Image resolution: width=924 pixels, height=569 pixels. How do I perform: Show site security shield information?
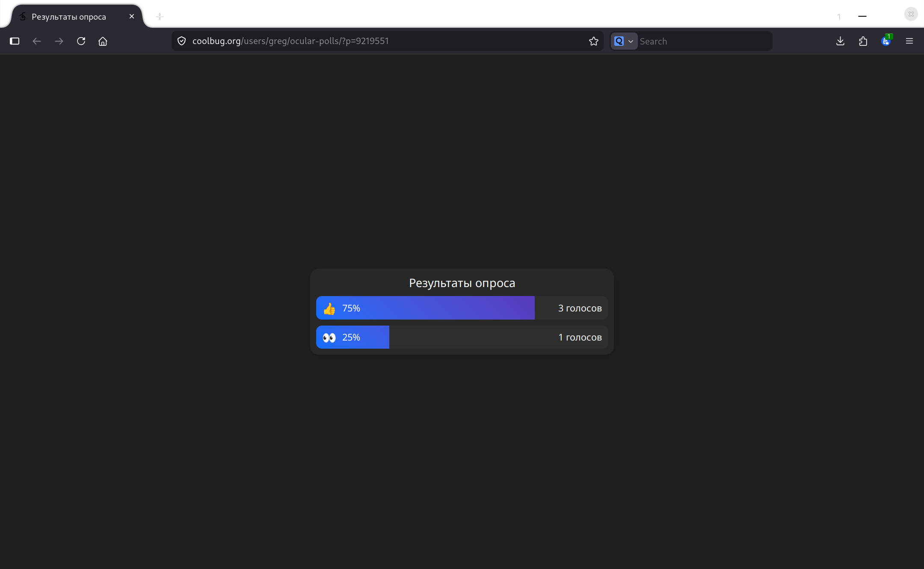(181, 41)
